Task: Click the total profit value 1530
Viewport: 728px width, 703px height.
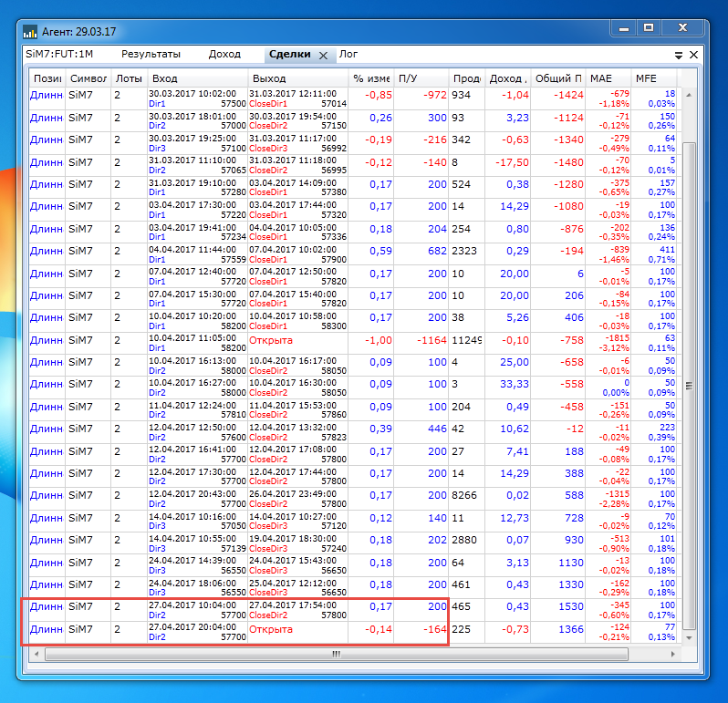Action: click(570, 606)
